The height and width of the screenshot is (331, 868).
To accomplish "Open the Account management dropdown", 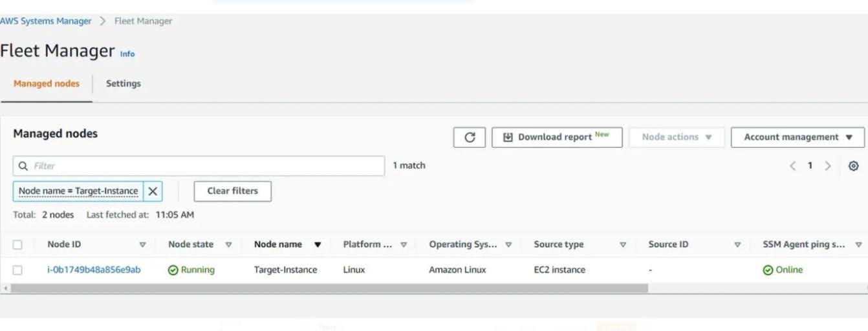I will 797,137.
